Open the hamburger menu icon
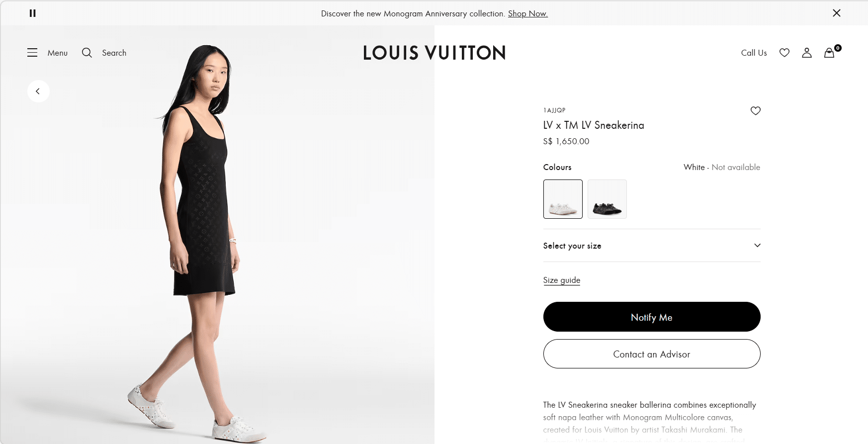The width and height of the screenshot is (868, 444). coord(32,53)
